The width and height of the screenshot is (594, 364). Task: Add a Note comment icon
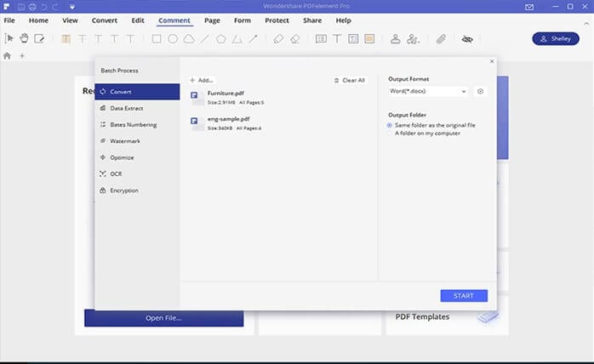[321, 38]
